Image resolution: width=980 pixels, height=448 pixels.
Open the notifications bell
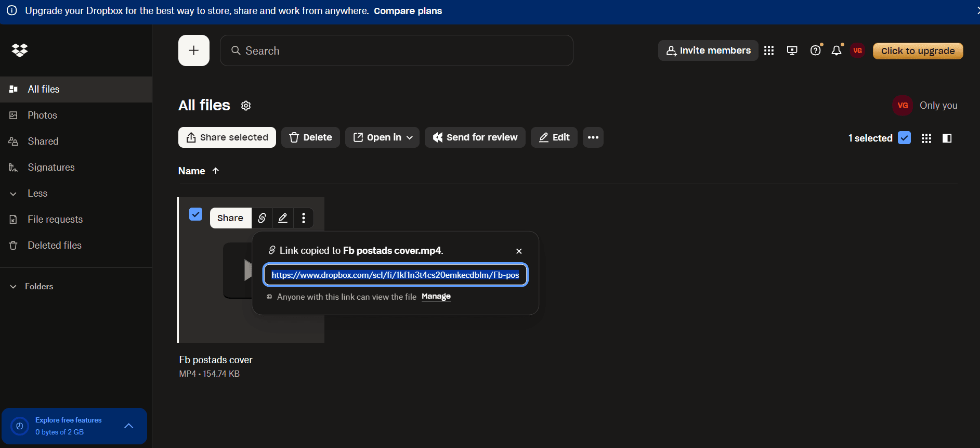click(836, 50)
